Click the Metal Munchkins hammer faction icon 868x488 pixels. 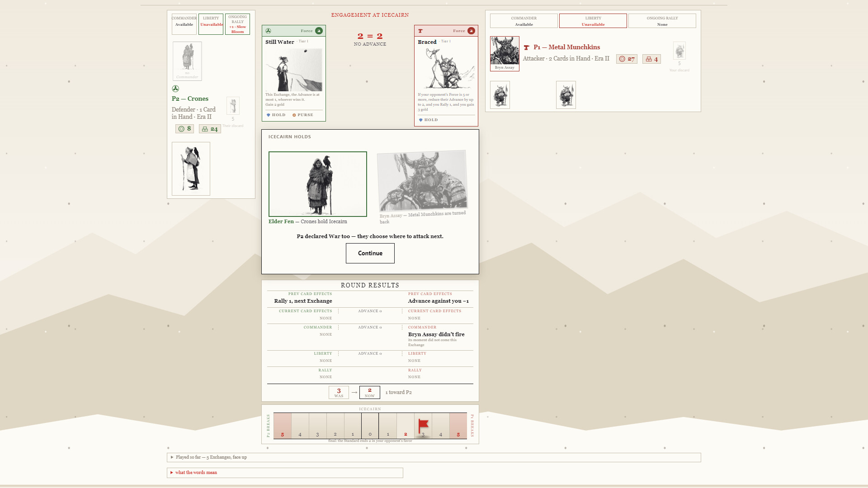(x=526, y=47)
